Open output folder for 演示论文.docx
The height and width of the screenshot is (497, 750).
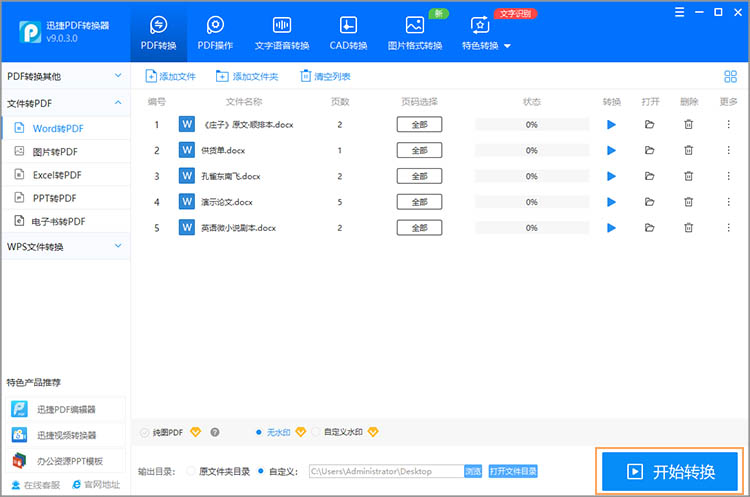tap(649, 202)
